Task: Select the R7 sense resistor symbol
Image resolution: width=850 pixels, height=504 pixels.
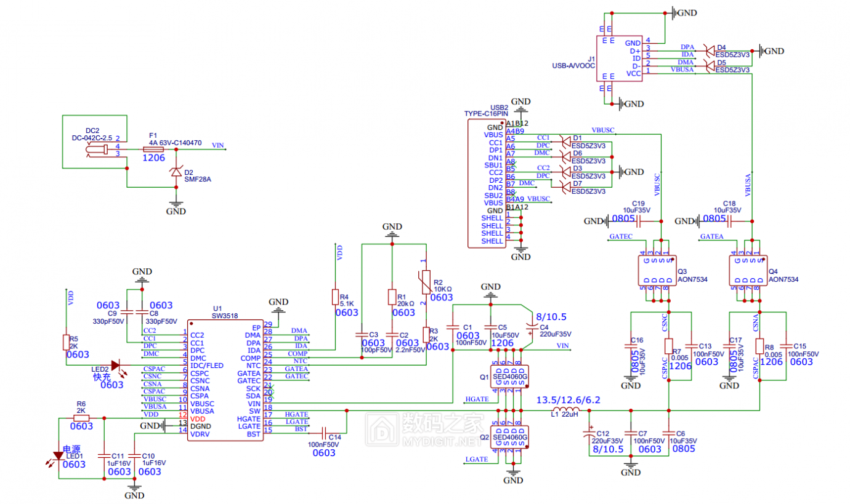Action: pyautogui.click(x=668, y=348)
